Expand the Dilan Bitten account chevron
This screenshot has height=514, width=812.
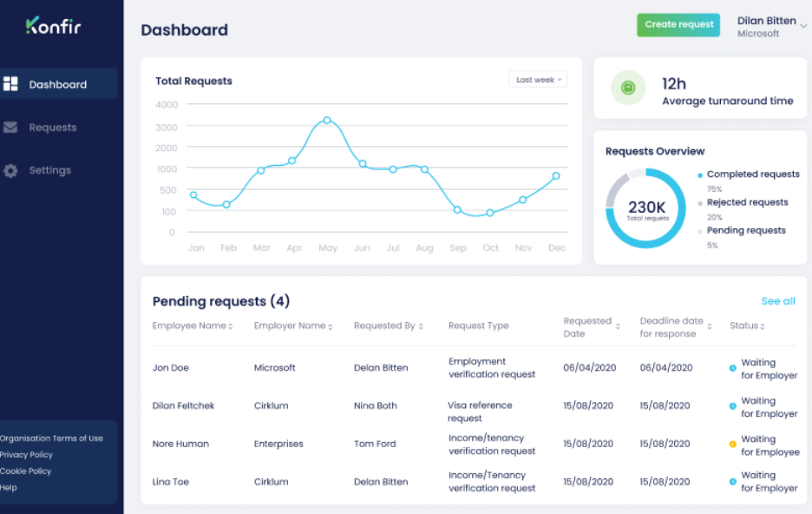(x=803, y=25)
